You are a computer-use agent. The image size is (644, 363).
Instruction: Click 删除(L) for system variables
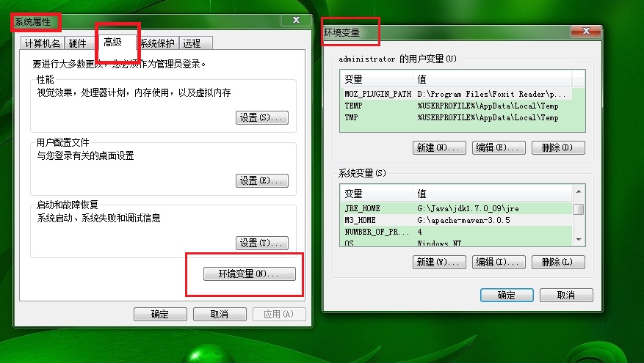pyautogui.click(x=558, y=262)
